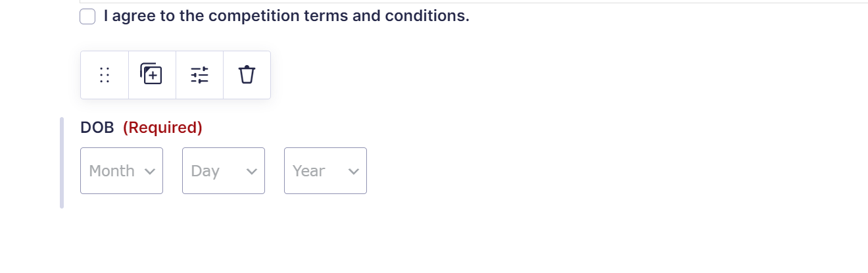Click the chevron arrow in the Year select
The image size is (868, 273).
pos(353,172)
